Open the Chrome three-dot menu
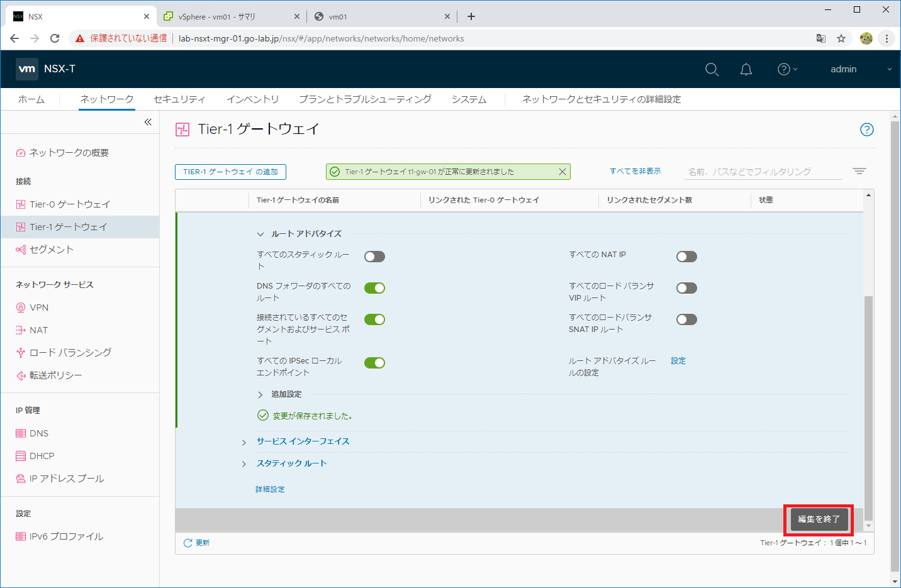This screenshot has width=901, height=588. pos(887,38)
